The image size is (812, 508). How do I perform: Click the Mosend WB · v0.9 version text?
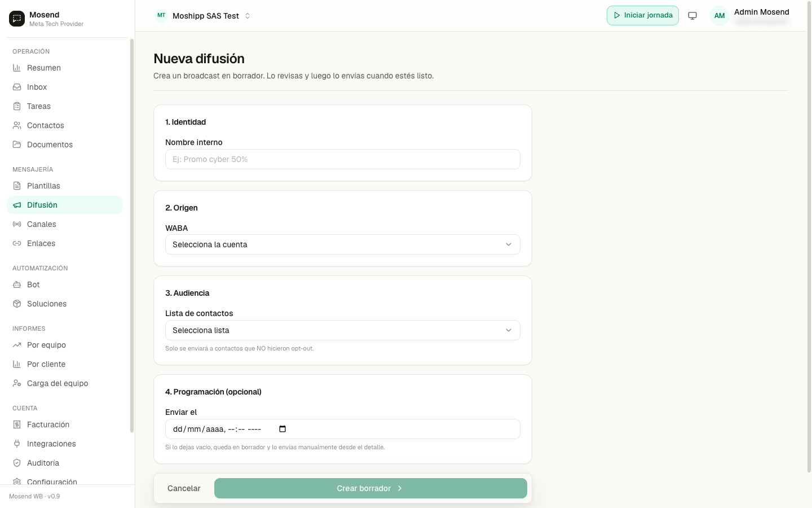[34, 496]
